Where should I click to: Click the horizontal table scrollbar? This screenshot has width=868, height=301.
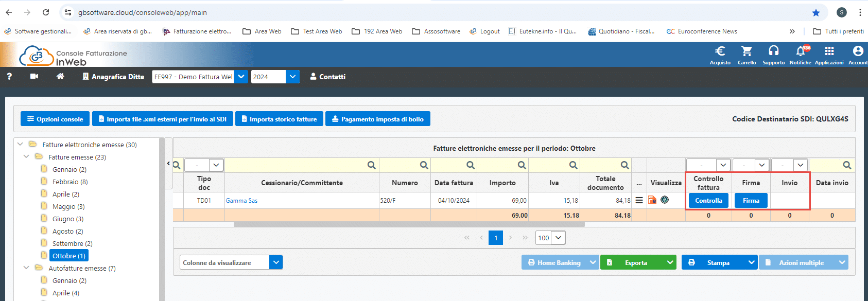coord(409,224)
